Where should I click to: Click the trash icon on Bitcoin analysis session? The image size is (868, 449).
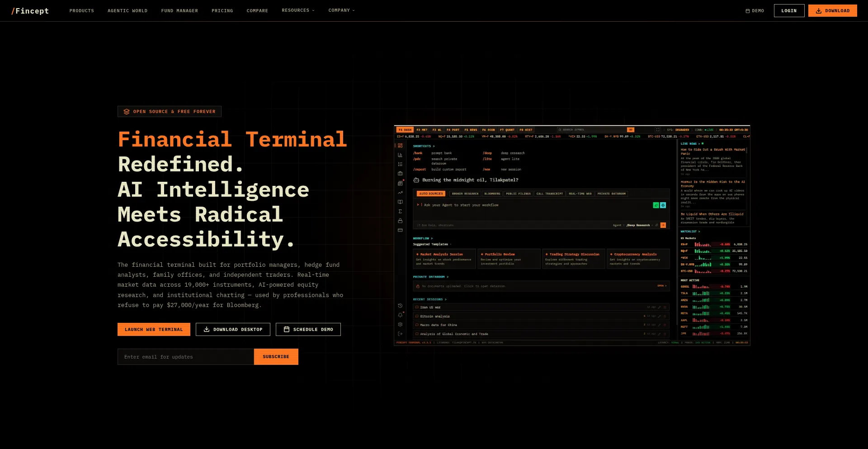click(665, 316)
